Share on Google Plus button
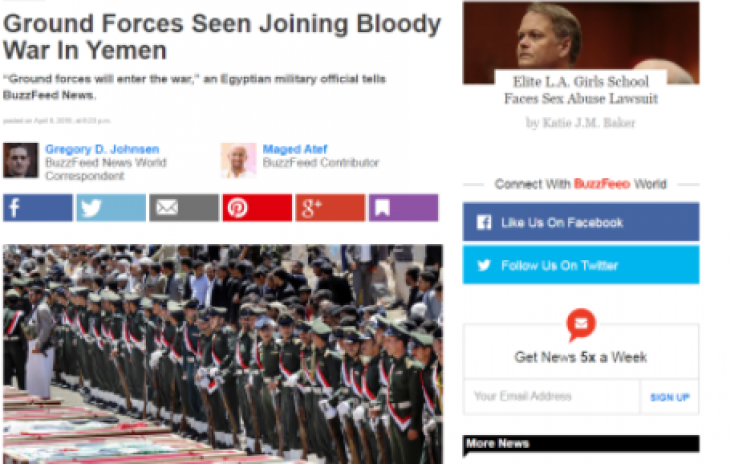Viewport: 730px width, 464px height. tap(330, 208)
